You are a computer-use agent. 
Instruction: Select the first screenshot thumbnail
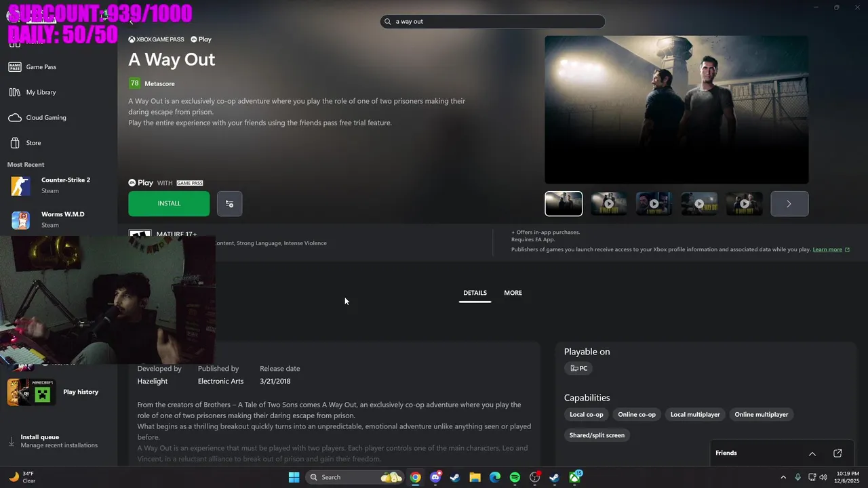564,203
